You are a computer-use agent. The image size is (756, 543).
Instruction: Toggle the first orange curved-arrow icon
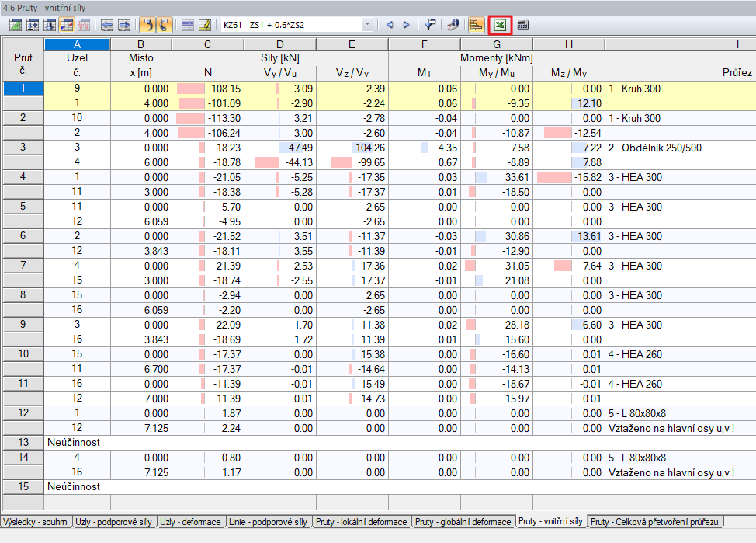pyautogui.click(x=147, y=25)
